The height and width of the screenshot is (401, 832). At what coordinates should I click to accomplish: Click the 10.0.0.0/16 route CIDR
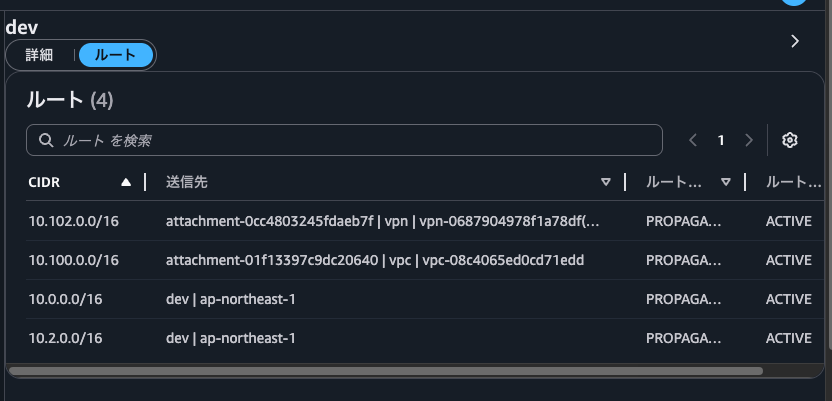click(x=66, y=299)
